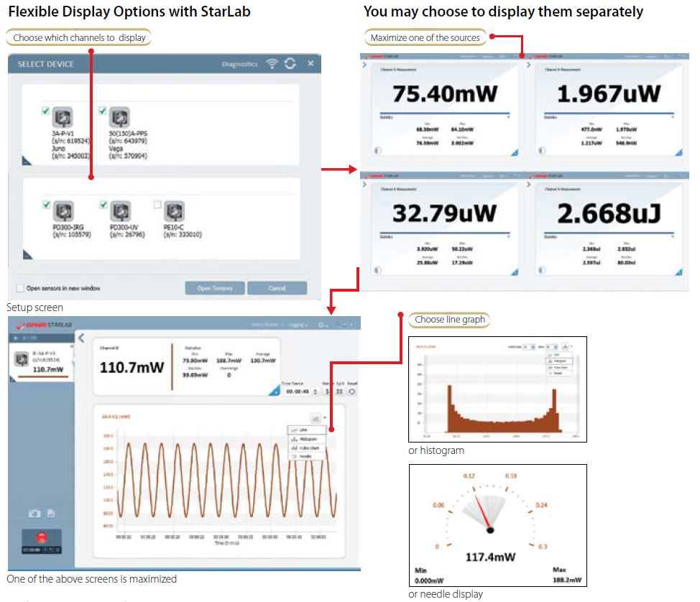Click the graph type icon above the chart
Image resolution: width=700 pixels, height=602 pixels.
316,418
